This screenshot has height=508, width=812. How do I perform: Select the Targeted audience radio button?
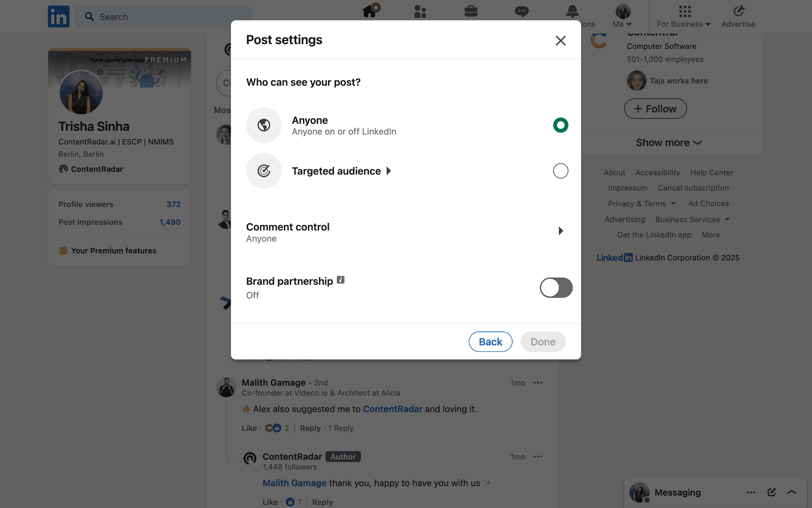coord(560,171)
